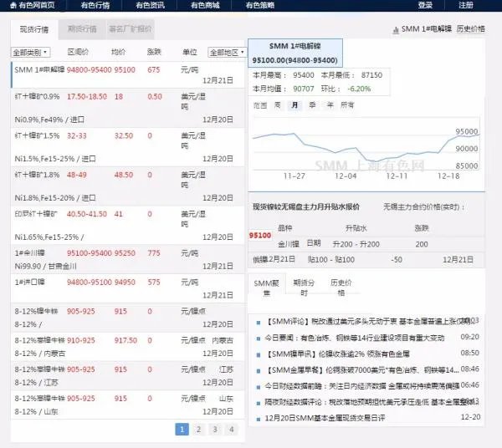Open the 有色资讯 menu item

(150, 5)
